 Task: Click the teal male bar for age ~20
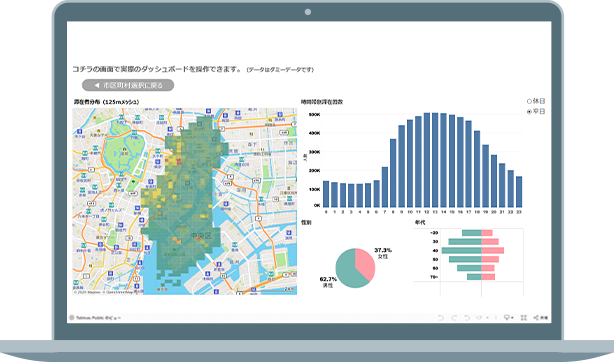click(471, 233)
